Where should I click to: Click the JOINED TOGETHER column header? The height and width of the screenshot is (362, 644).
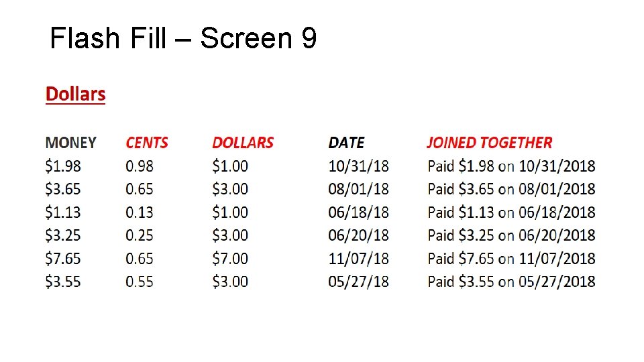pos(489,143)
